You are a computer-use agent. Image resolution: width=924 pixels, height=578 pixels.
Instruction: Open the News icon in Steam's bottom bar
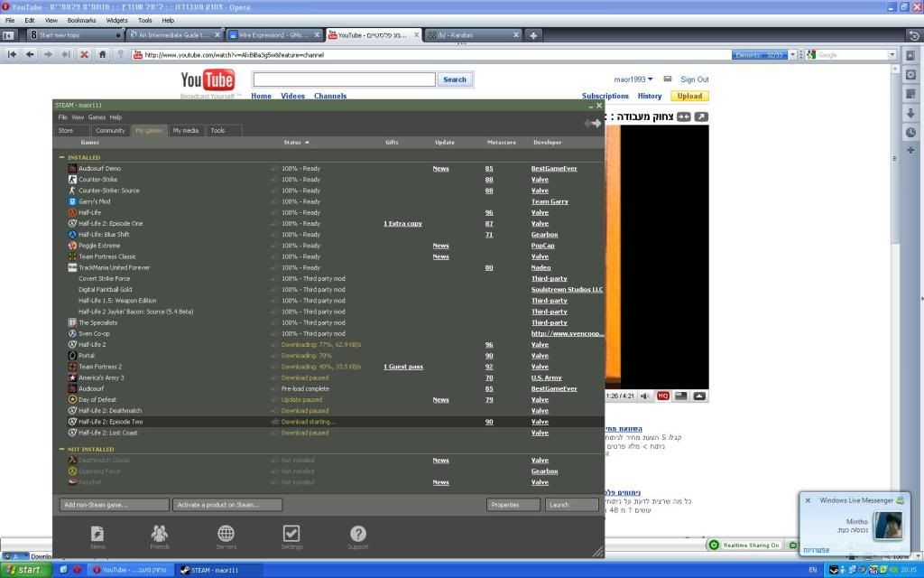97,535
